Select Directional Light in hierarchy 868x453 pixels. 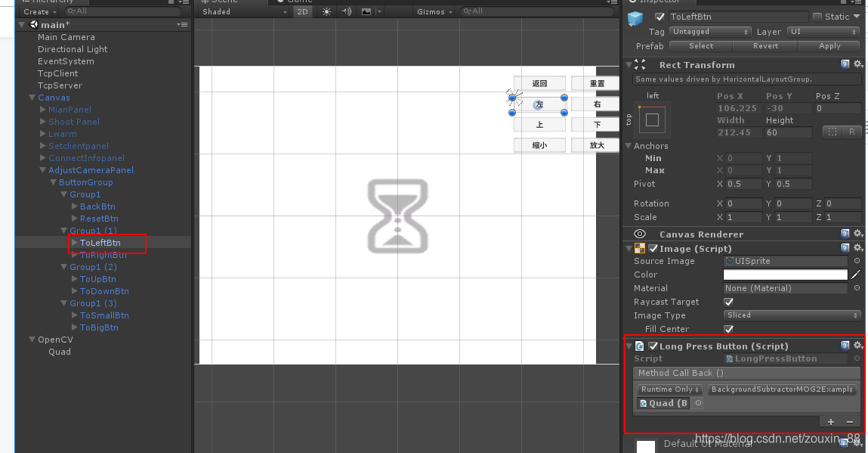click(73, 49)
